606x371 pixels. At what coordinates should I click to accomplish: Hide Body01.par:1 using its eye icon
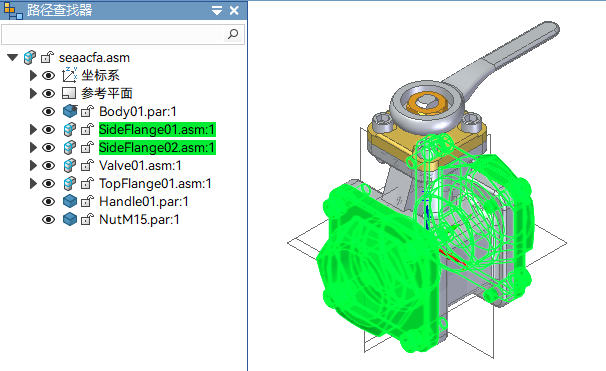tap(48, 112)
